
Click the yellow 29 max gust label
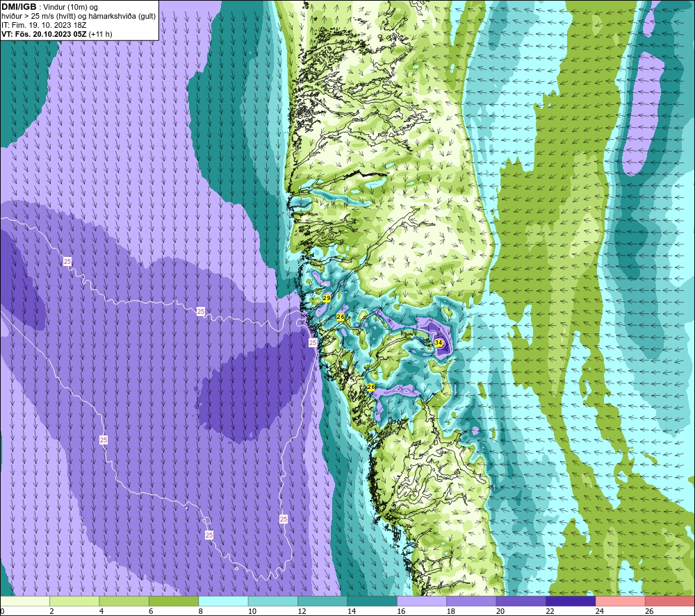[327, 298]
